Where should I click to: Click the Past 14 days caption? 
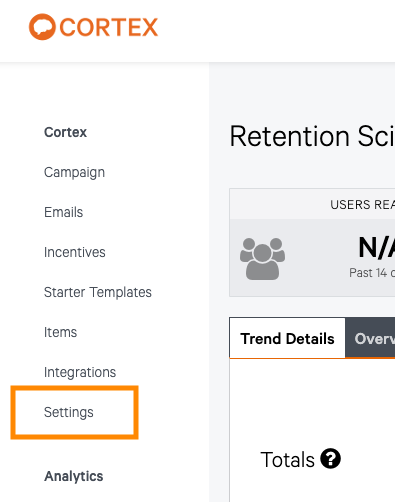pos(372,273)
